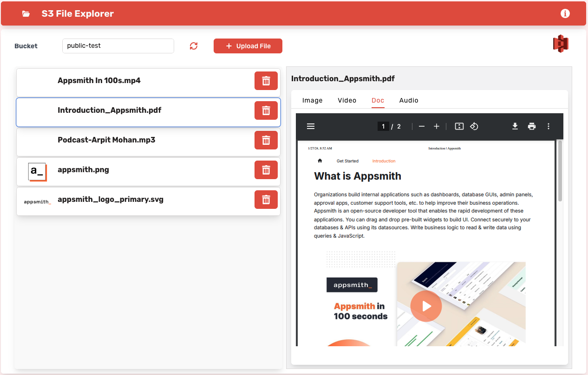Screen dimensions: 588x375
Task: Zoom in the PDF with plus
Action: 437,126
